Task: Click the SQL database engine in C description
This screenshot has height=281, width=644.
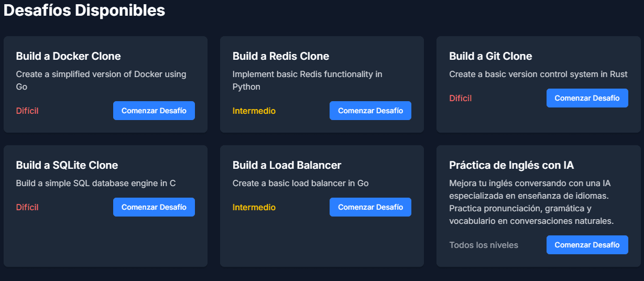Action: pyautogui.click(x=96, y=183)
